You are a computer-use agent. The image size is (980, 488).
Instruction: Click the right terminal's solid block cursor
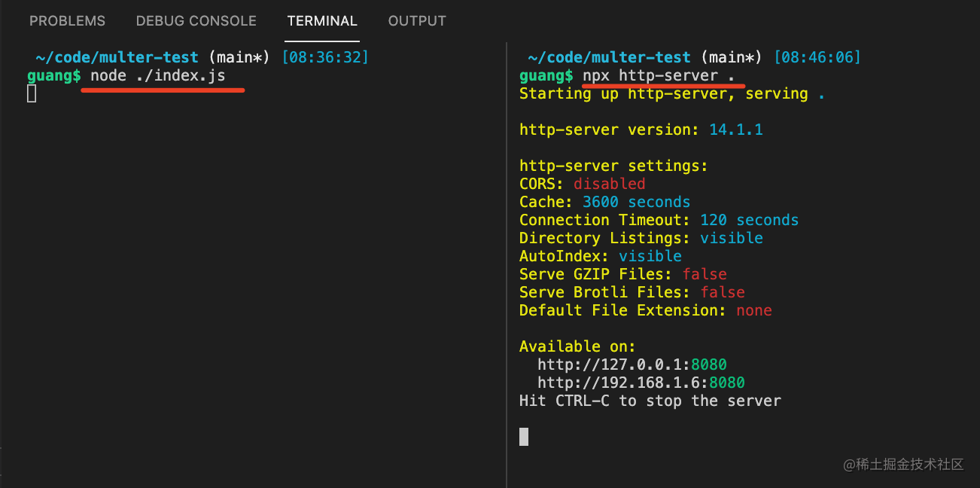(524, 437)
